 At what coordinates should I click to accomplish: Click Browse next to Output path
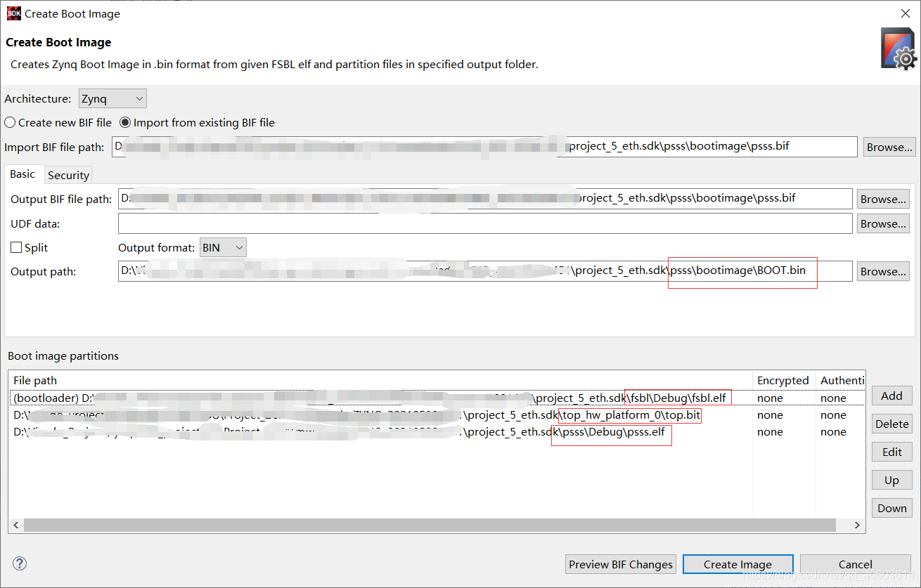[x=882, y=271]
